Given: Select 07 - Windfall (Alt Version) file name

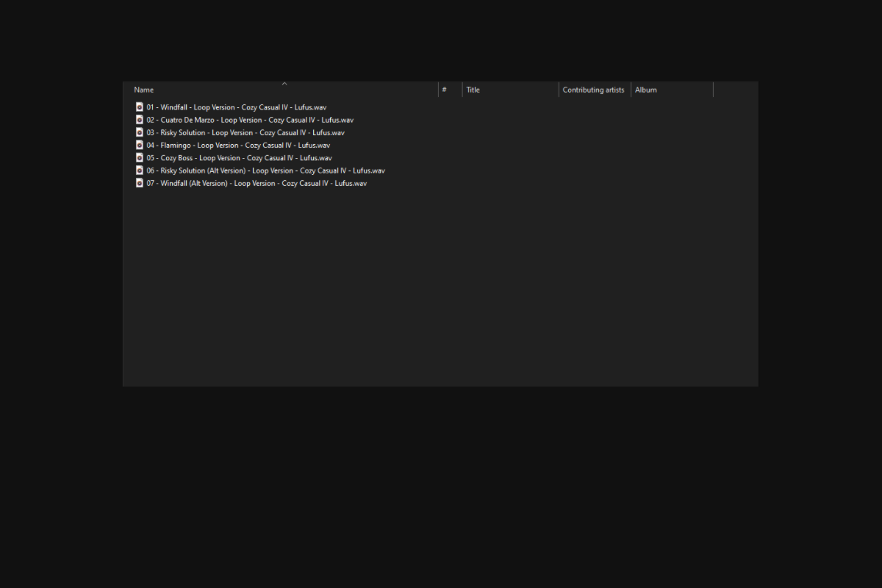Looking at the screenshot, I should click(x=257, y=183).
